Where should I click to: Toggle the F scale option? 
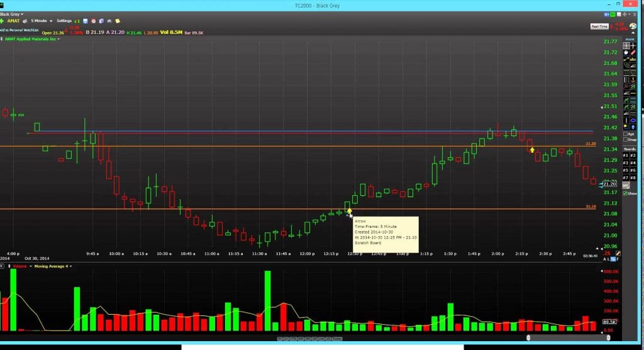coord(618,259)
